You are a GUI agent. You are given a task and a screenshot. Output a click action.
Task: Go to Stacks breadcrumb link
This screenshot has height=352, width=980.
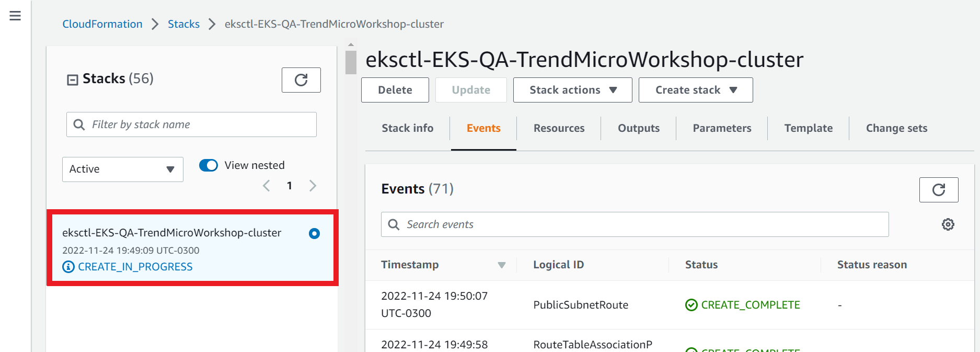pyautogui.click(x=183, y=24)
